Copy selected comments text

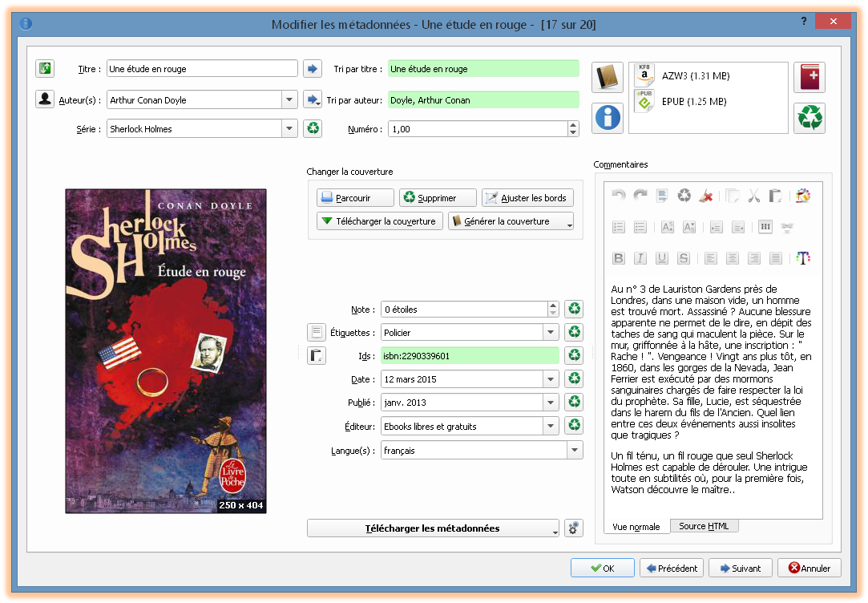coord(733,196)
